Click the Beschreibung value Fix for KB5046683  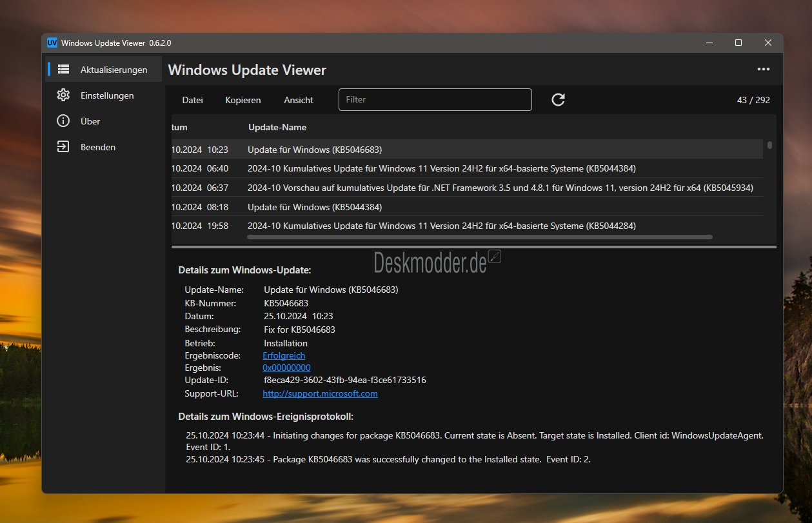point(300,330)
